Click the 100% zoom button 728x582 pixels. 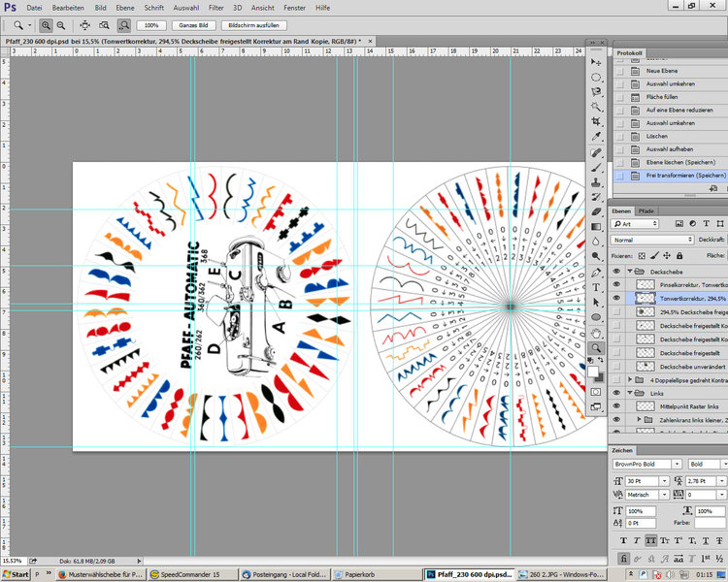point(151,25)
